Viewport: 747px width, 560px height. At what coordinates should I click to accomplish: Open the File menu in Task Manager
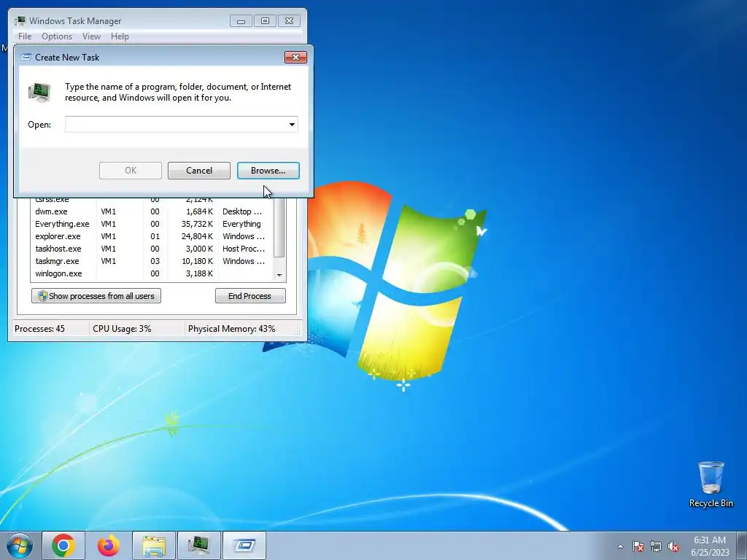25,36
